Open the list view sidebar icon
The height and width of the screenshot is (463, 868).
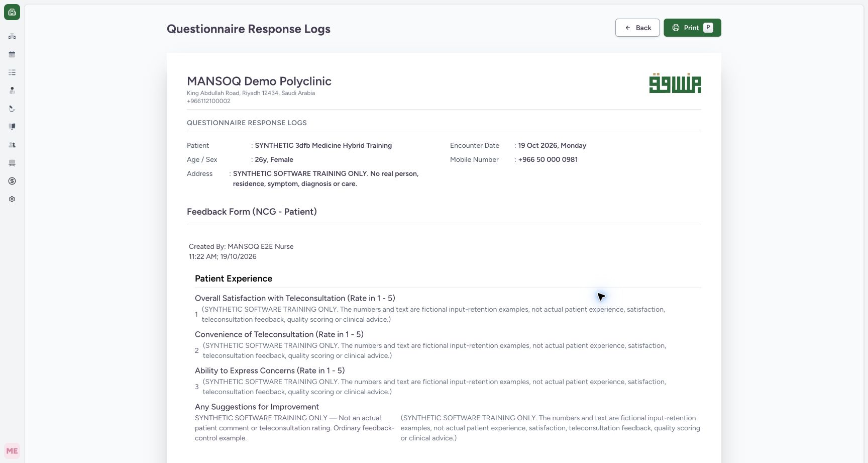click(x=12, y=72)
